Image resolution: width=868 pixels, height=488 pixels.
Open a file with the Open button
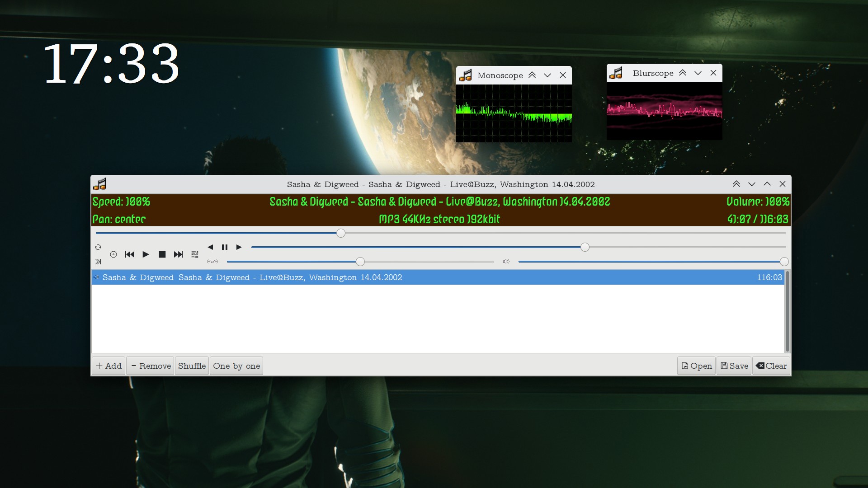click(696, 366)
